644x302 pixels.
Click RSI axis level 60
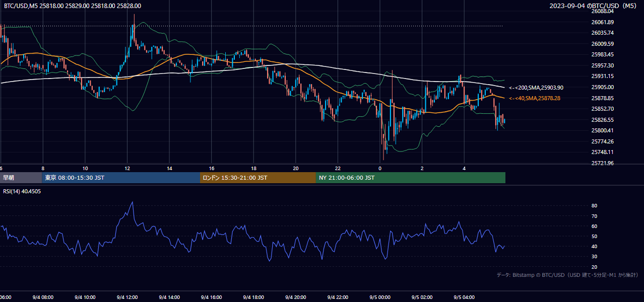point(595,226)
